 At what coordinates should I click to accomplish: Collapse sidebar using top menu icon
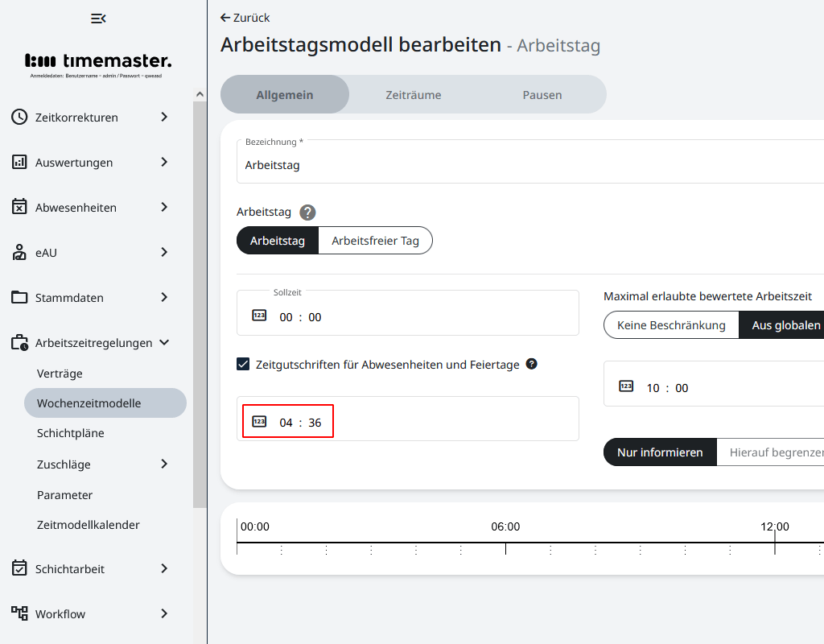pyautogui.click(x=98, y=19)
